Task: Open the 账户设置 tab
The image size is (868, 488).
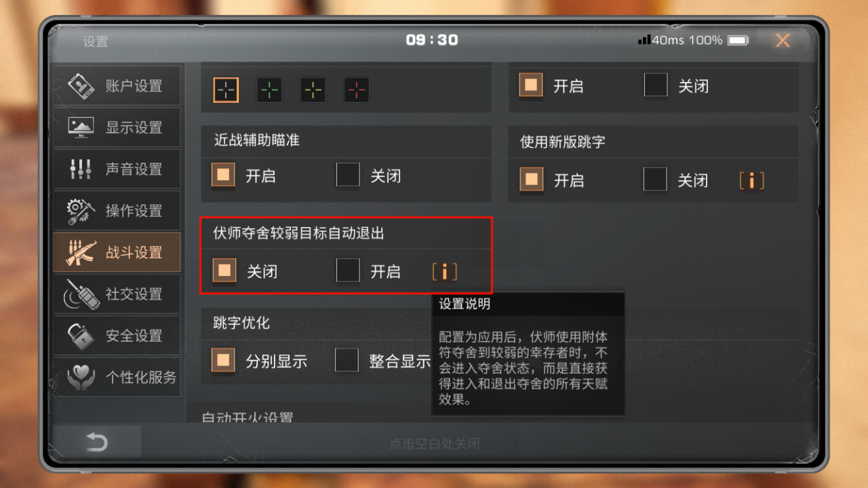Action: pyautogui.click(x=117, y=85)
